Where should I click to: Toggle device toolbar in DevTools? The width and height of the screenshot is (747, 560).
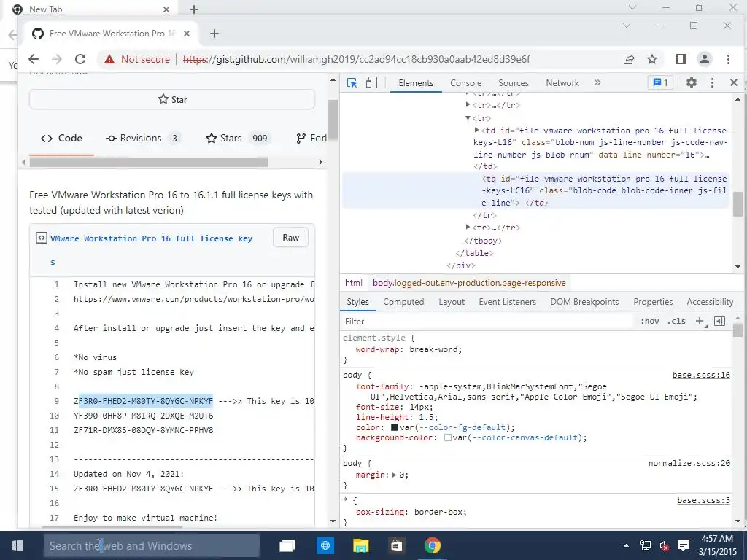(x=371, y=83)
